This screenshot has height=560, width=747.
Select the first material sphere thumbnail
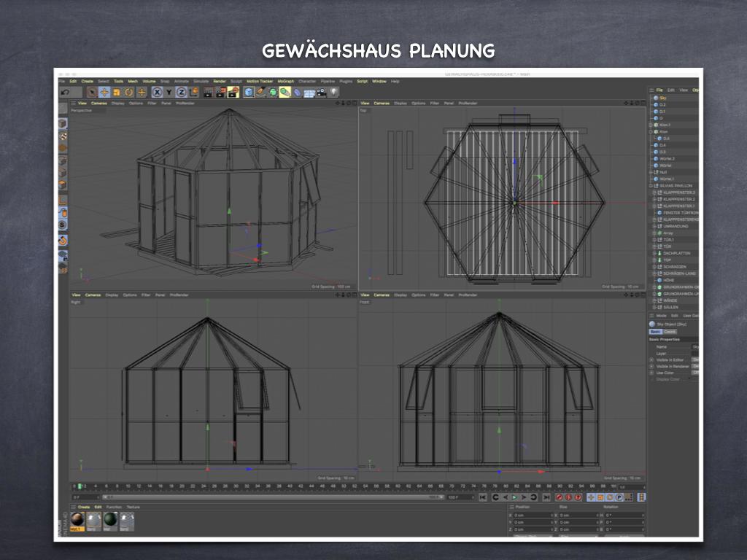77,519
